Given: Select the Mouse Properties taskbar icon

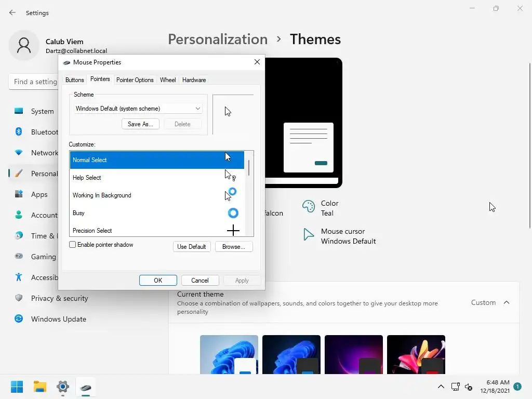Looking at the screenshot, I should (x=86, y=387).
